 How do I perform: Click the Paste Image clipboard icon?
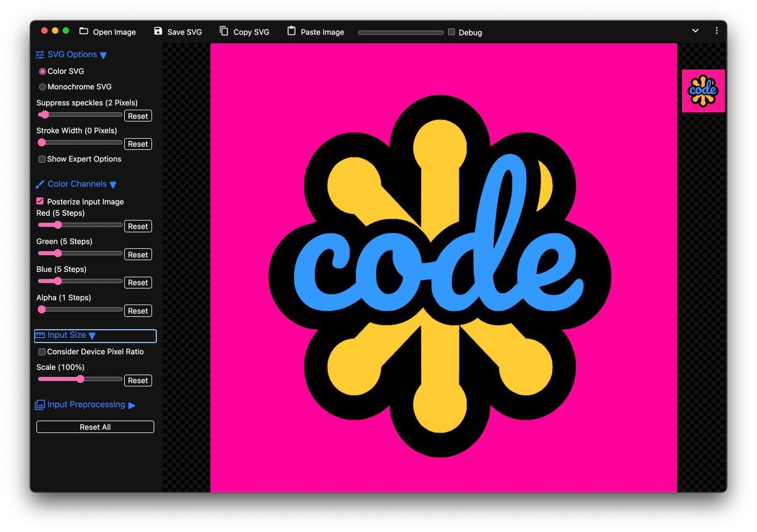[x=291, y=31]
